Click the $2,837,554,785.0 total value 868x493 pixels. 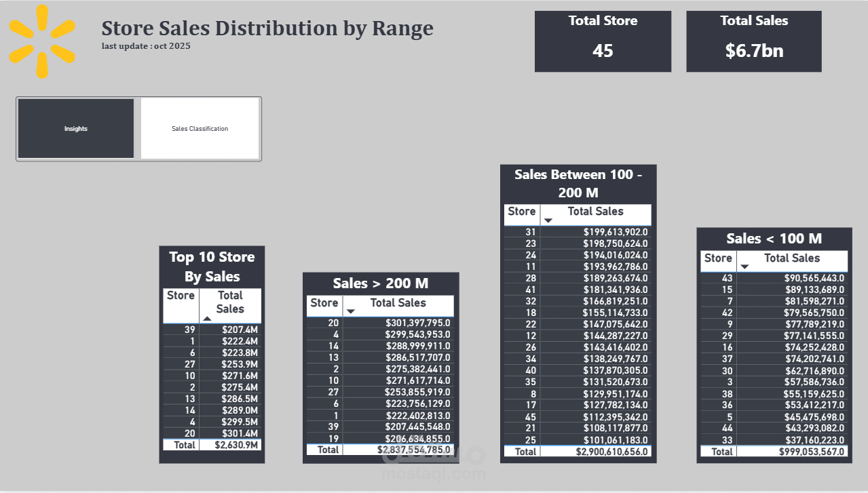[x=414, y=450]
